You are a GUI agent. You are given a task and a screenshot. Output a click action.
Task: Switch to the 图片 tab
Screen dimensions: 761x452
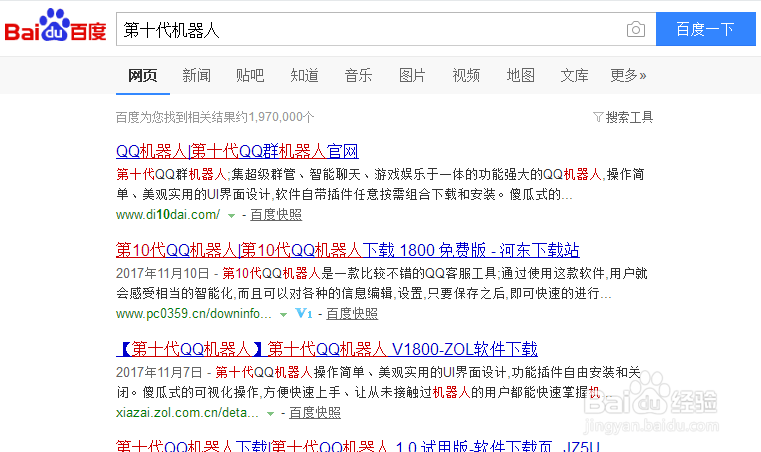coord(412,75)
